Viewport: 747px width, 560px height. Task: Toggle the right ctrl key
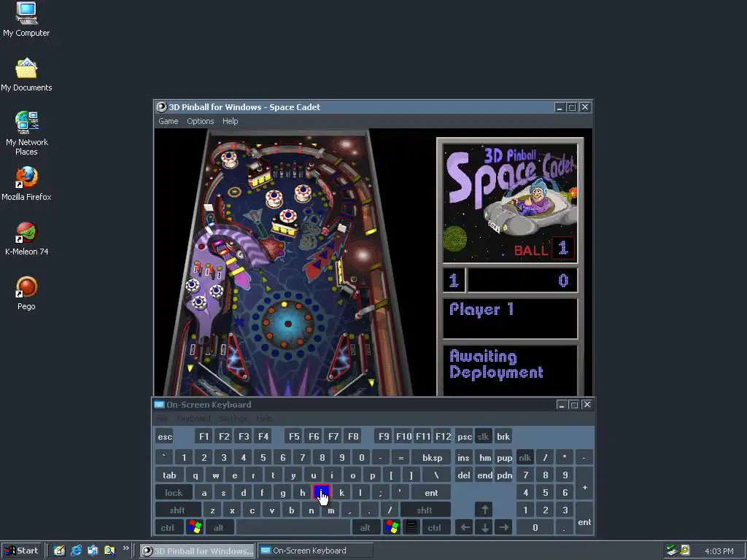(x=434, y=528)
